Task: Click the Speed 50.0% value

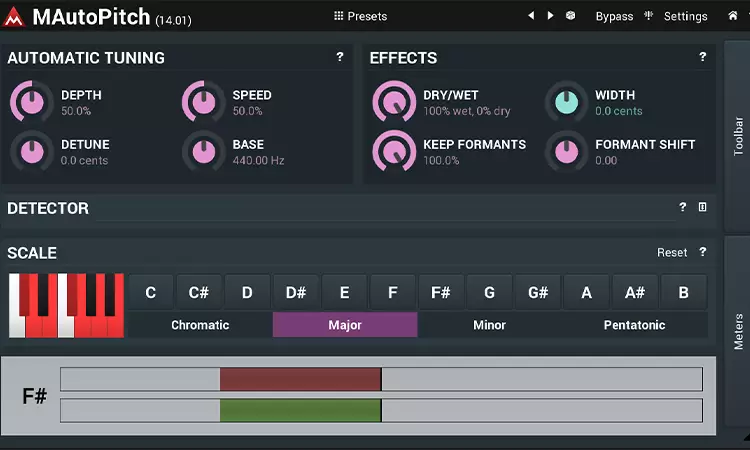Action: 247,111
